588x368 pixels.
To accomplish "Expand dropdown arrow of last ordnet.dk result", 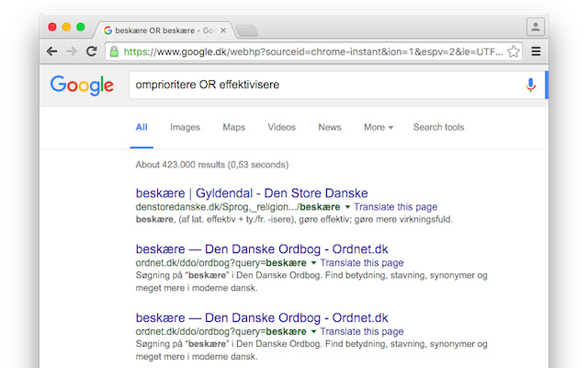I will (x=313, y=331).
